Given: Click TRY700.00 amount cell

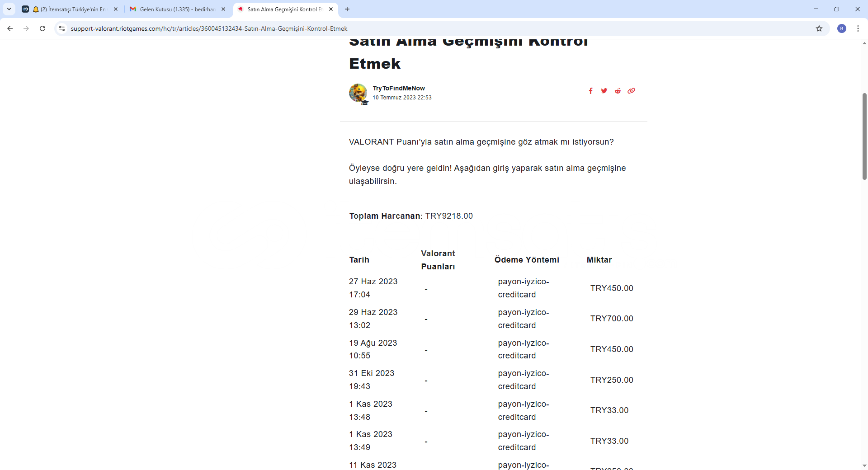Looking at the screenshot, I should coord(612,319).
